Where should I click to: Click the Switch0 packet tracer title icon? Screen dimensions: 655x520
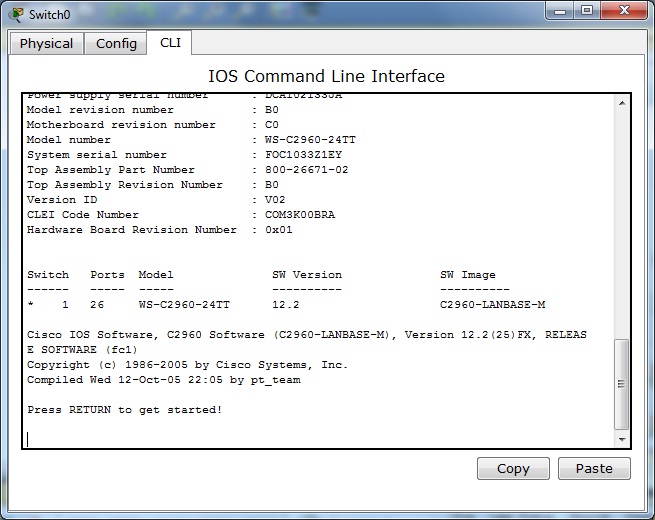(17, 15)
